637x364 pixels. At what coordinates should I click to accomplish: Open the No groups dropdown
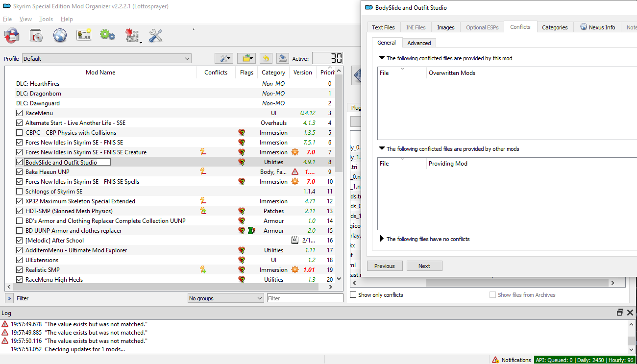[x=226, y=298]
